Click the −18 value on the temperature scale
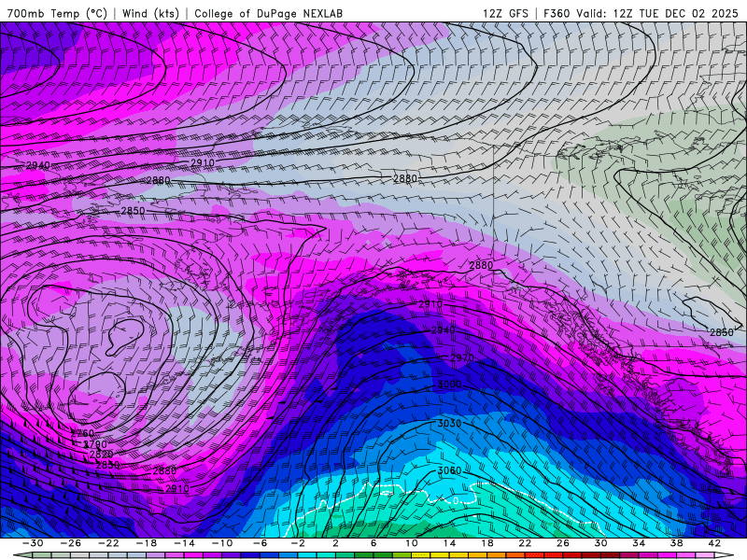The image size is (747, 560). [147, 543]
